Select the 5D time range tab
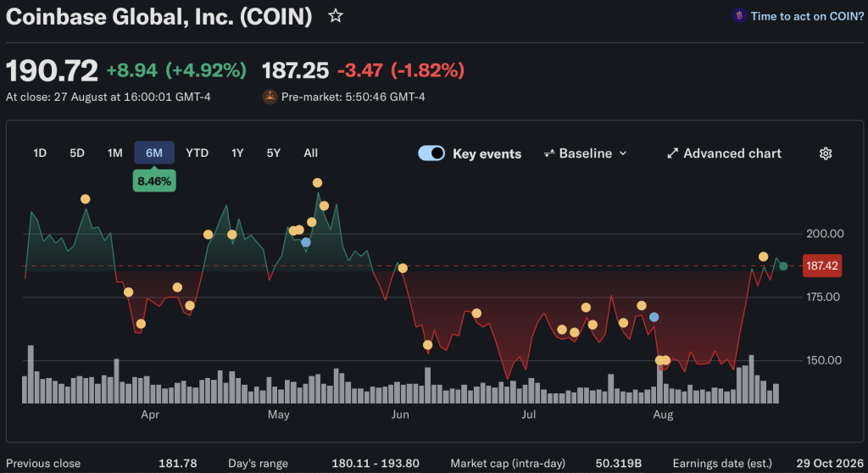 click(x=77, y=153)
